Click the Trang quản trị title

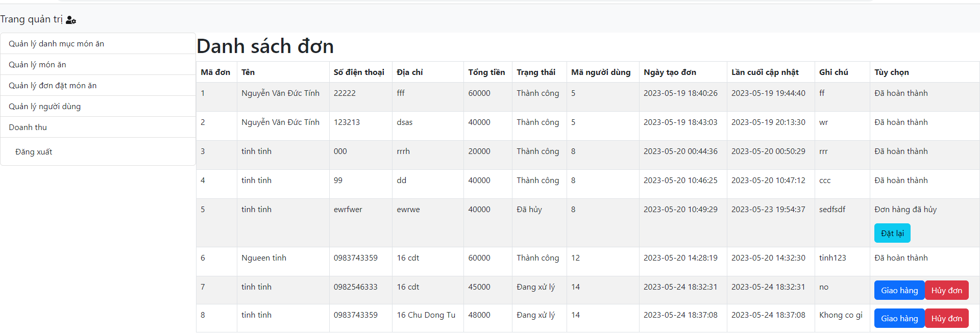point(32,19)
